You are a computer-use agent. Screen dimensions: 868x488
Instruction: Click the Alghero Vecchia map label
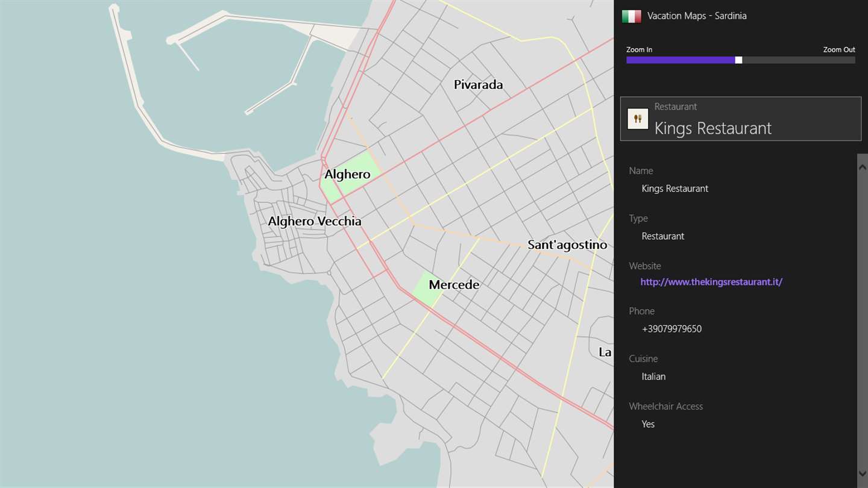pos(315,221)
